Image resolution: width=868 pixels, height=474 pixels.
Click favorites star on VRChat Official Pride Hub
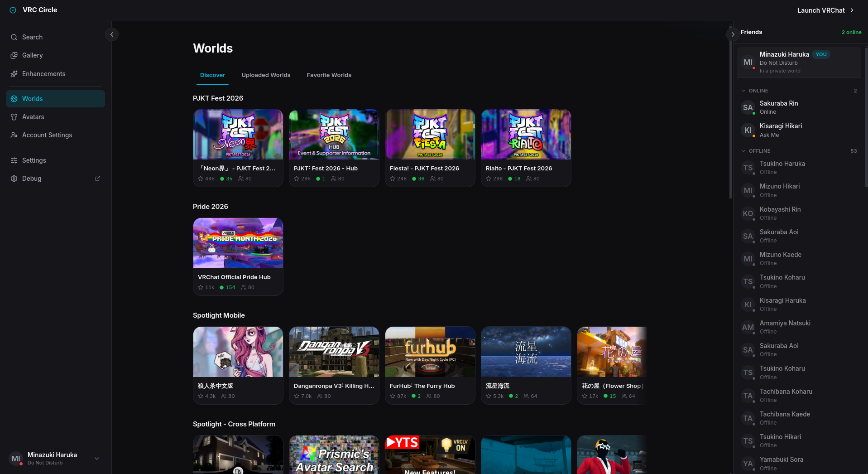point(201,287)
